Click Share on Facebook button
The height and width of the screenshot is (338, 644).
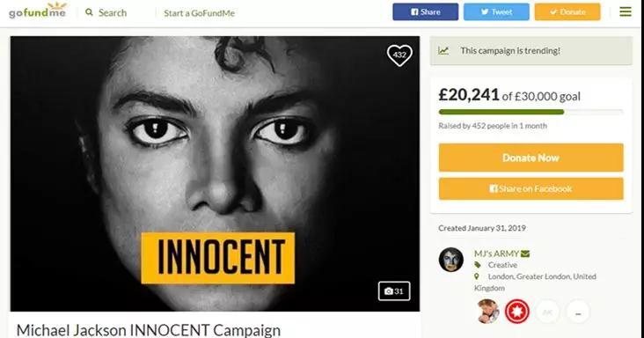[531, 189]
